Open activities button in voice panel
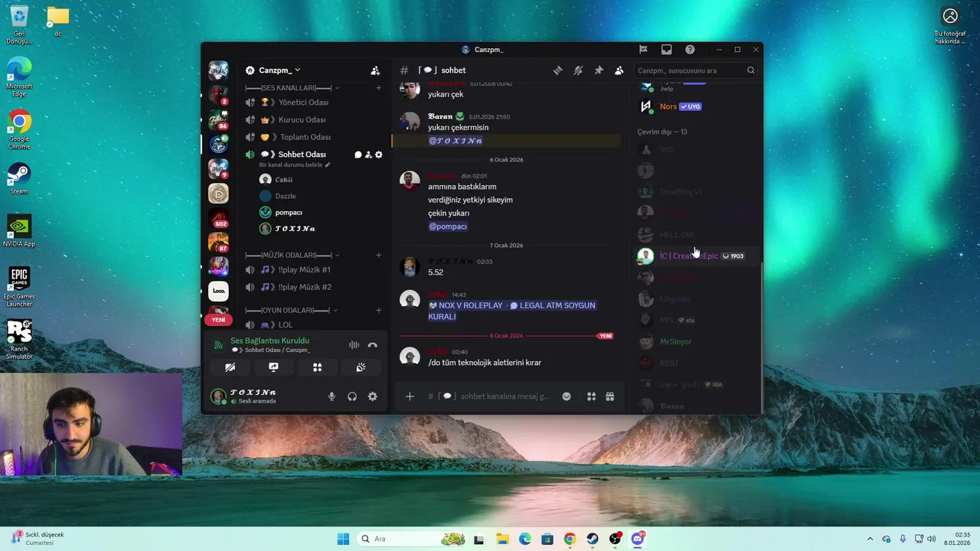Screen dimensions: 980x551 click(317, 367)
